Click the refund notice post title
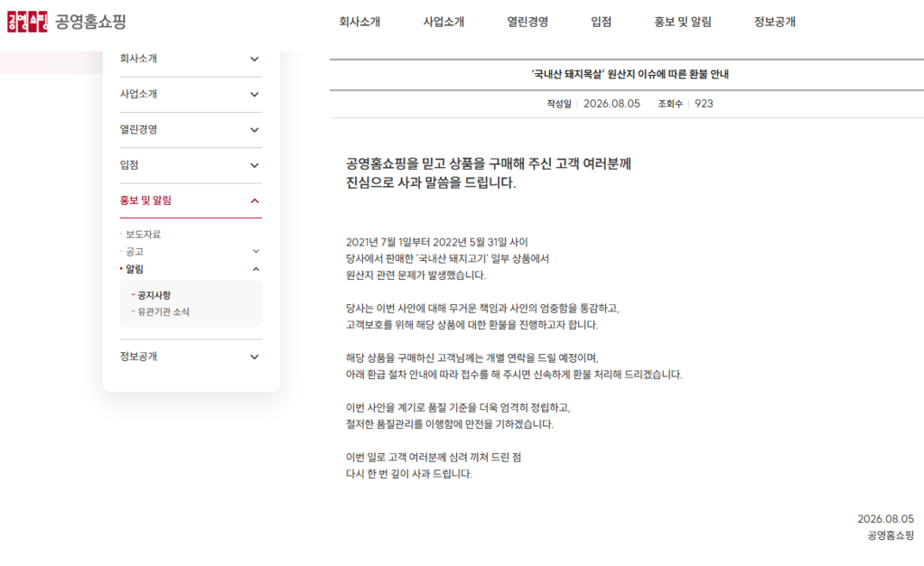The width and height of the screenshot is (924, 566). click(x=630, y=74)
